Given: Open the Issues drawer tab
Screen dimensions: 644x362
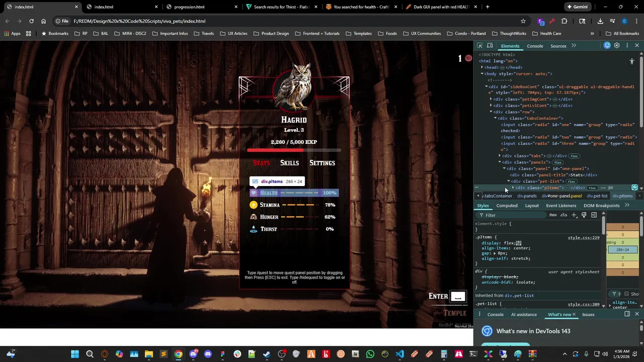Looking at the screenshot, I should (588, 314).
